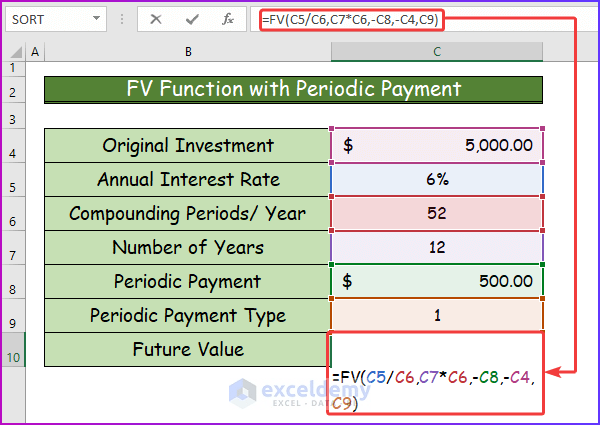Click the 'Periodic Payment Type' label cell
Viewport: 600px width, 425px height.
coord(188,316)
